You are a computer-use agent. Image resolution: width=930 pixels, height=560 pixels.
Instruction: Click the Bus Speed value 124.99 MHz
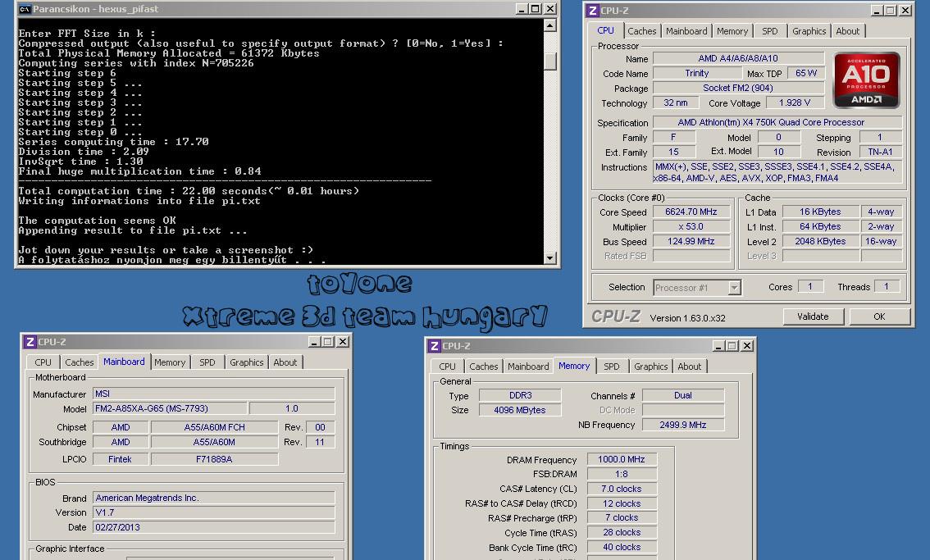click(x=691, y=241)
